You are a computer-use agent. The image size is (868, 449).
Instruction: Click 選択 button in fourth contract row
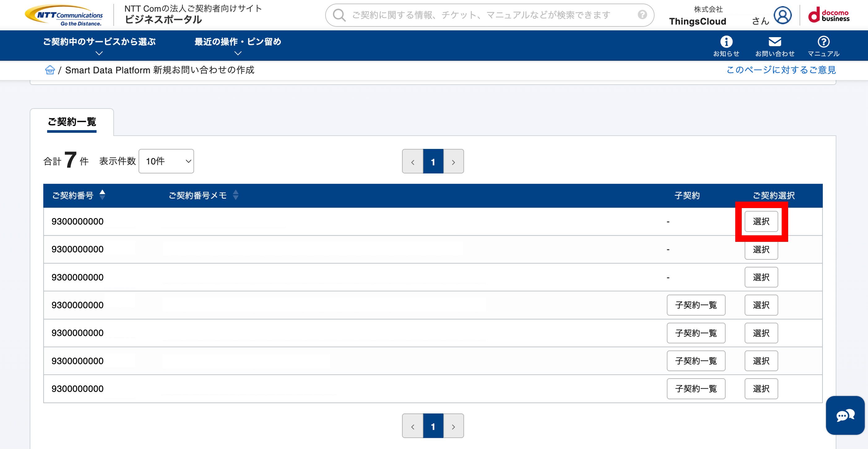coord(761,305)
